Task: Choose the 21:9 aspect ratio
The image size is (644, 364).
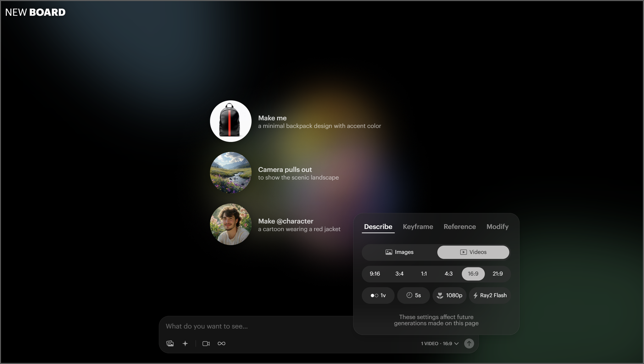Action: click(x=497, y=274)
